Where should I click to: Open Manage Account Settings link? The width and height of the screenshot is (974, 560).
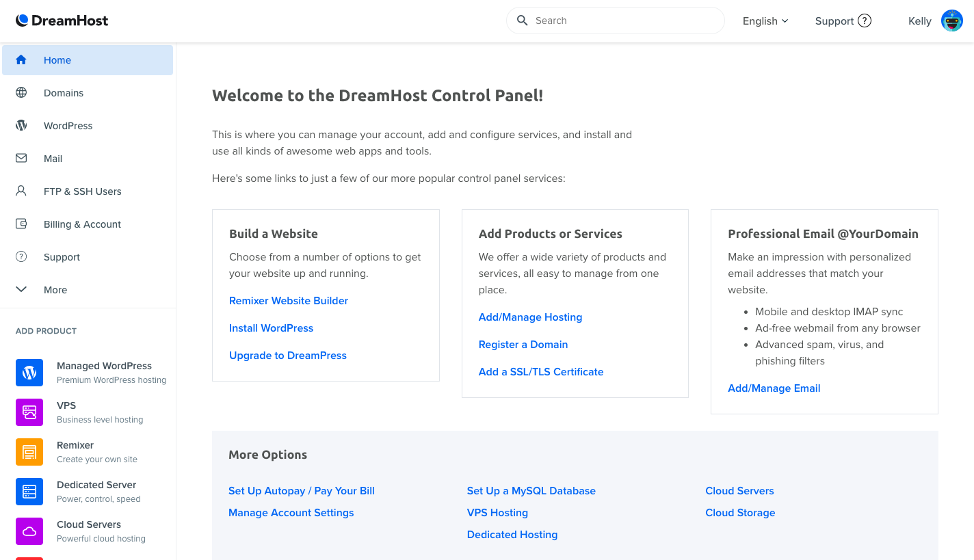coord(291,513)
